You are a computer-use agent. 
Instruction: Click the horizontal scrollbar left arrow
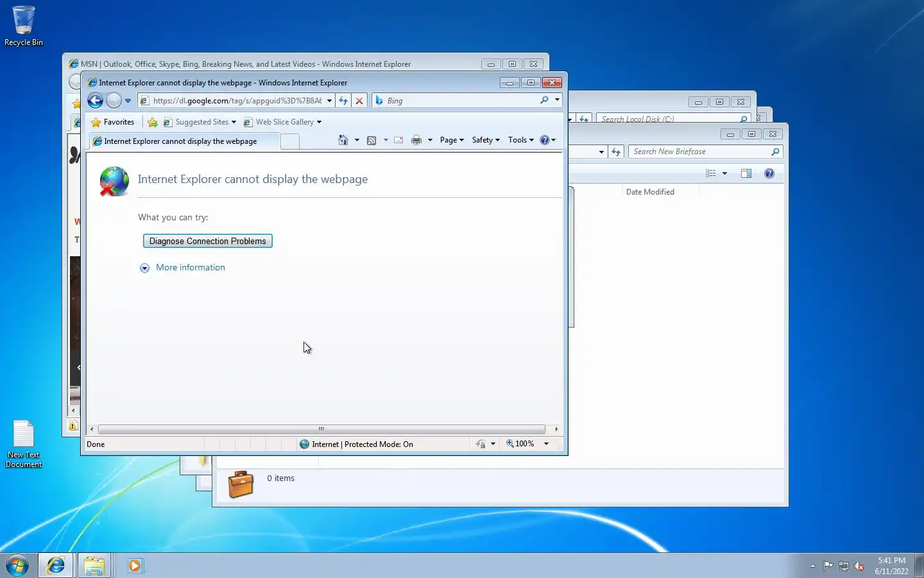[92, 429]
